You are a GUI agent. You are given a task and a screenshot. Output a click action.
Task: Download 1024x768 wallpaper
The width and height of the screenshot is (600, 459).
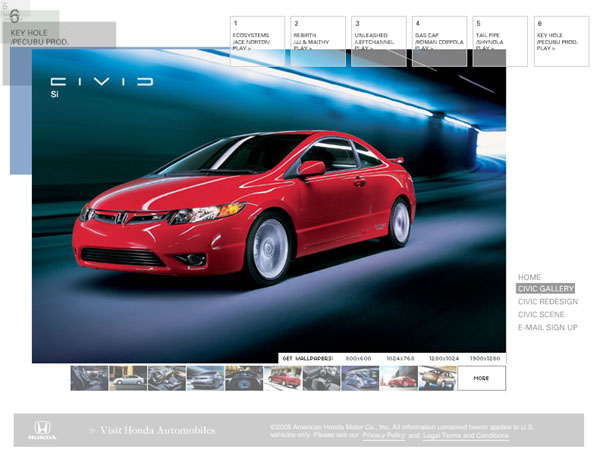click(x=400, y=359)
